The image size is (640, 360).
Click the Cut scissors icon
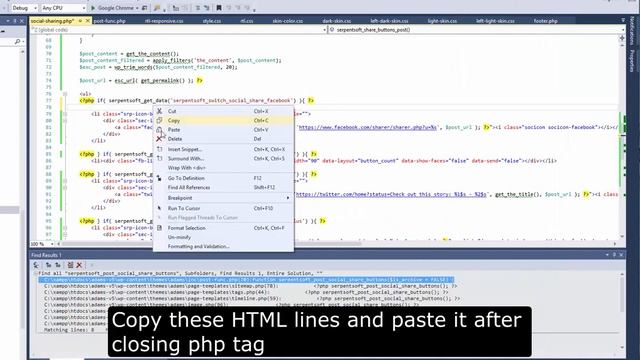(159, 111)
